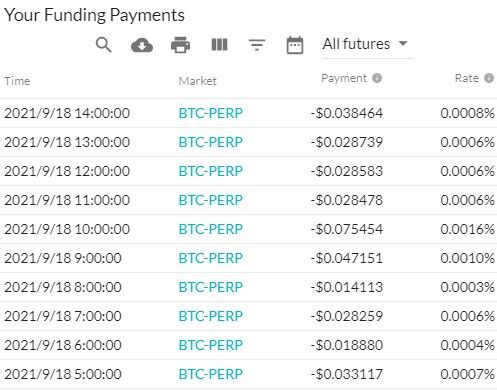Open BTC-PERP link in the 5:00:00 row
The height and width of the screenshot is (390, 497).
[x=211, y=374]
